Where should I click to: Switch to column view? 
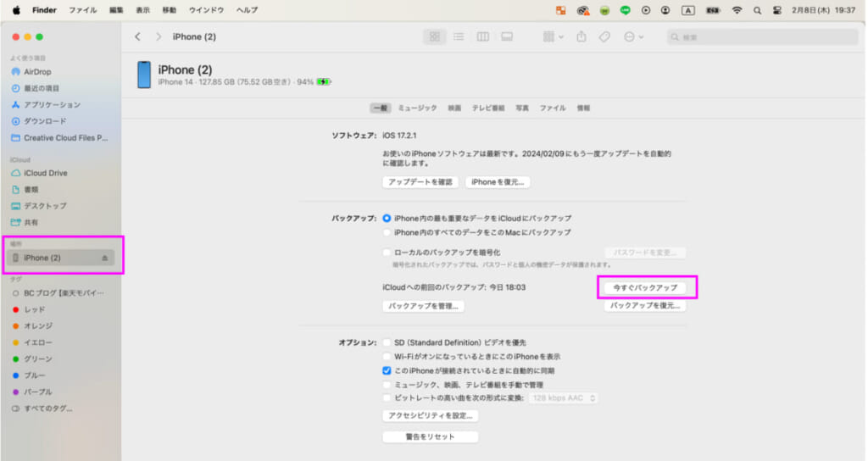click(x=482, y=36)
